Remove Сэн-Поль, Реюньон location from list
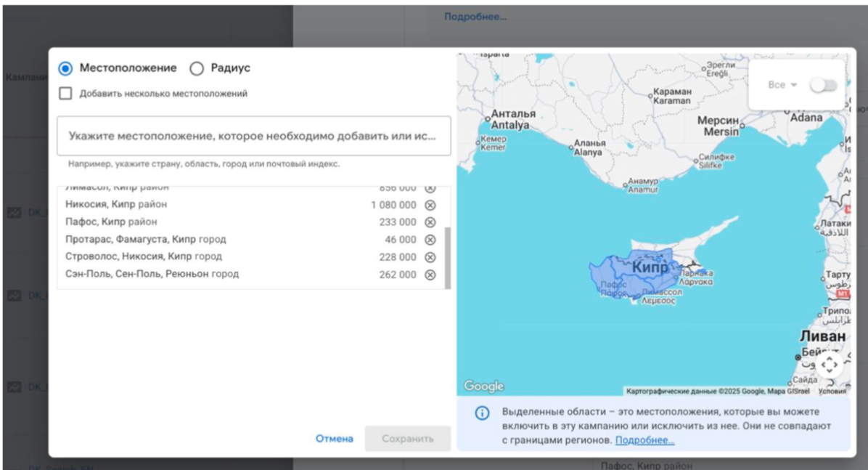Viewport: 868px width, 470px height. [x=430, y=275]
